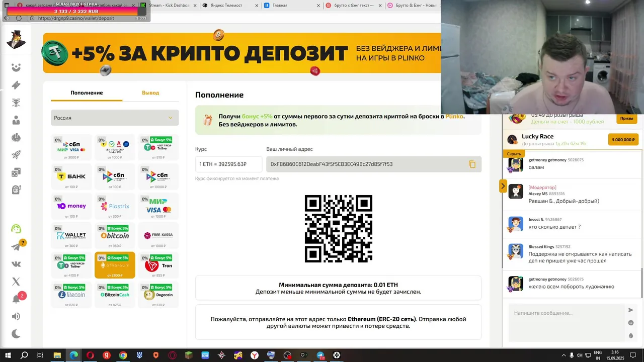Reload the page in browser toolbar
This screenshot has width=644, height=362.
coord(19,18)
